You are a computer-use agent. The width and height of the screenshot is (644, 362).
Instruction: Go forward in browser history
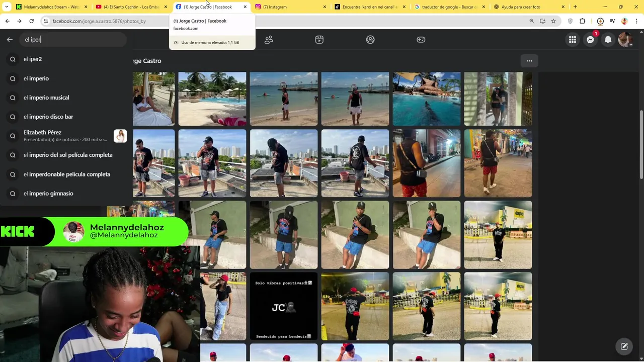click(x=19, y=21)
